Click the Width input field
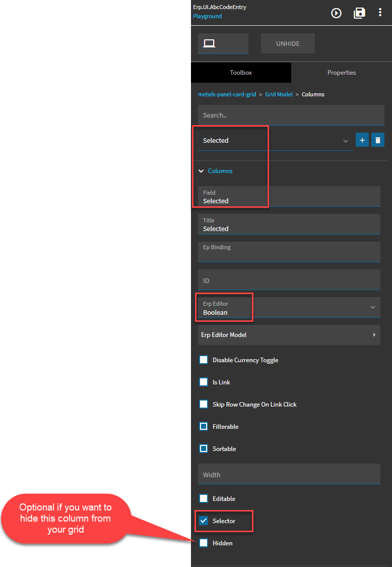This screenshot has width=392, height=567. 289,474
